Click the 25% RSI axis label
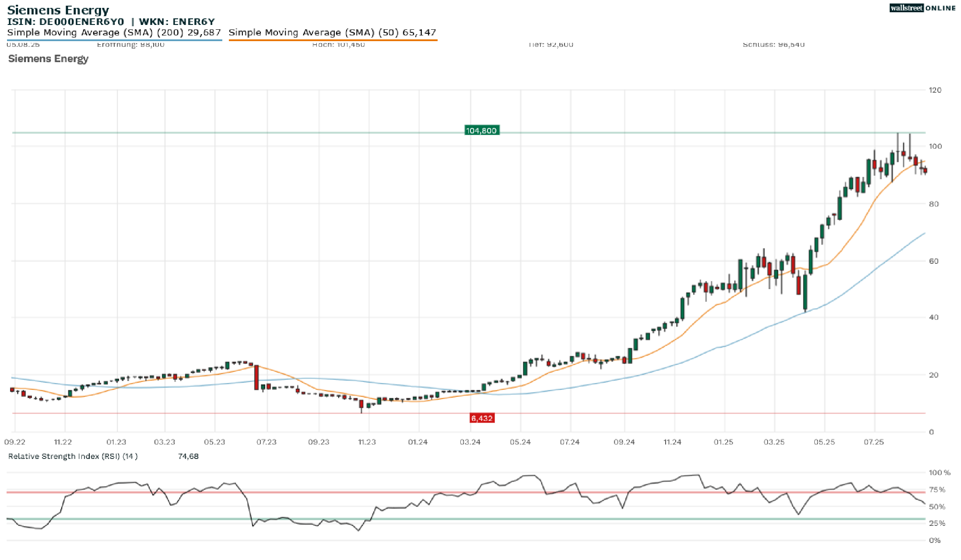 point(937,523)
